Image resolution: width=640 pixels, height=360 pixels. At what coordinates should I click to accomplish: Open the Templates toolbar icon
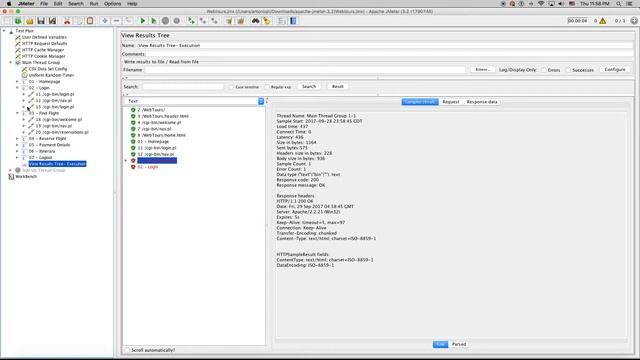tap(18, 21)
